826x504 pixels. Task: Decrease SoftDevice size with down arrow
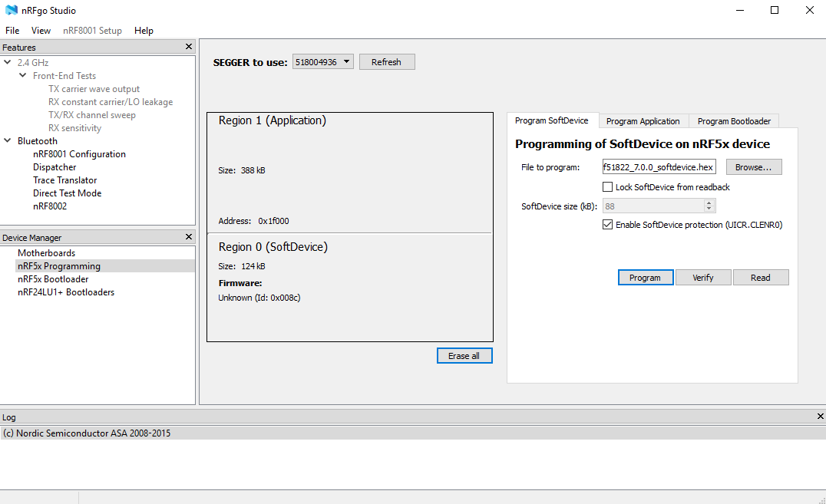(x=709, y=209)
